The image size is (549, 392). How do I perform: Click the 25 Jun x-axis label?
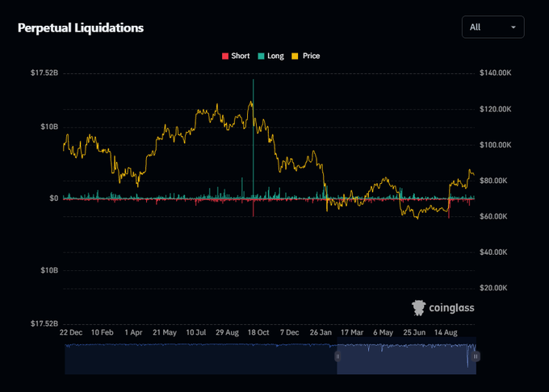tap(414, 332)
